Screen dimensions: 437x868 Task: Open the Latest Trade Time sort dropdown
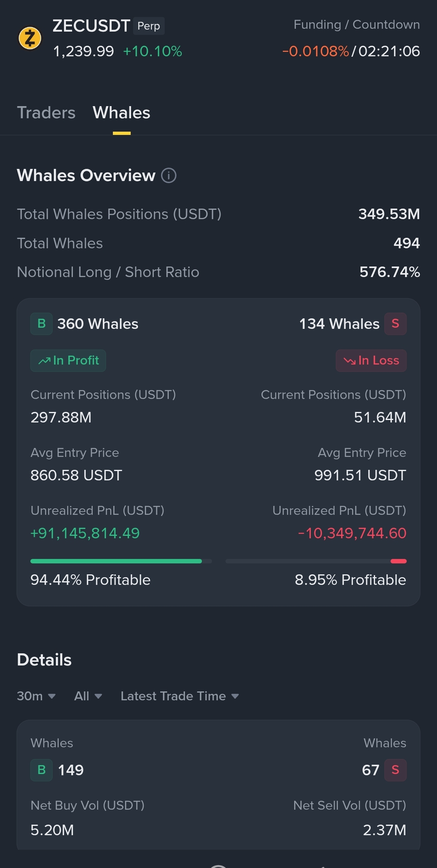(180, 696)
